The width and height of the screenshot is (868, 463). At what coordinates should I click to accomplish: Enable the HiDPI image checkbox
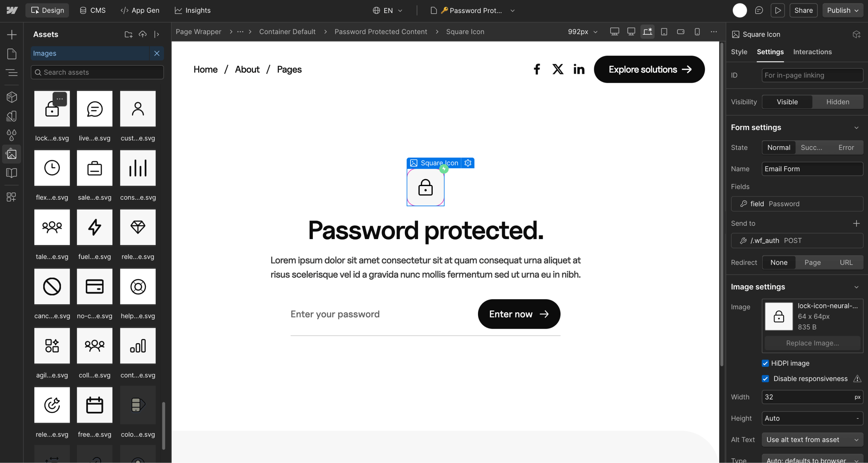(x=765, y=363)
